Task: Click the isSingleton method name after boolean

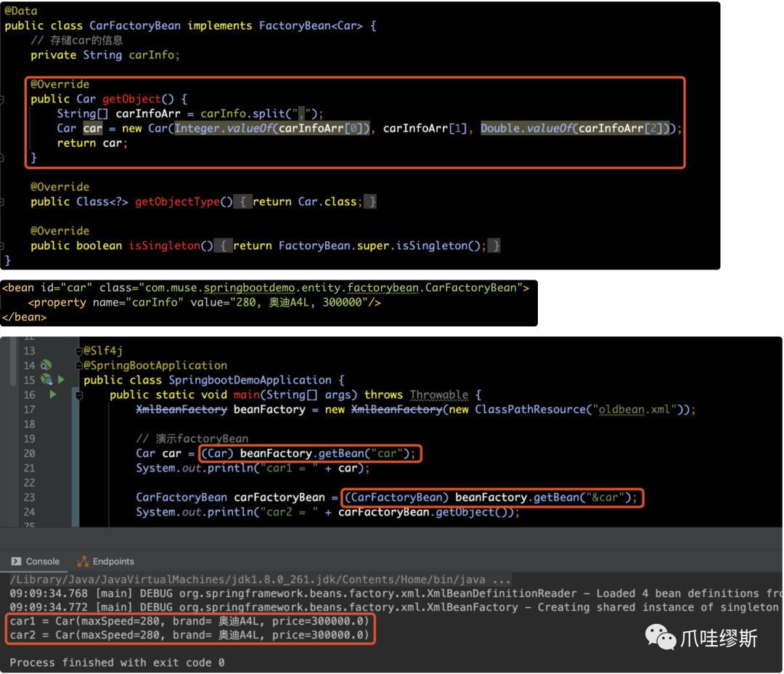Action: tap(164, 245)
